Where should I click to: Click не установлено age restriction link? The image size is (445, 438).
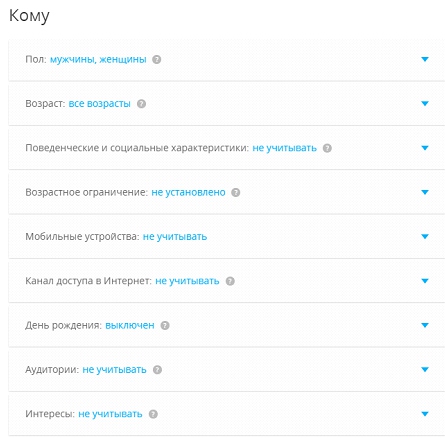point(188,193)
